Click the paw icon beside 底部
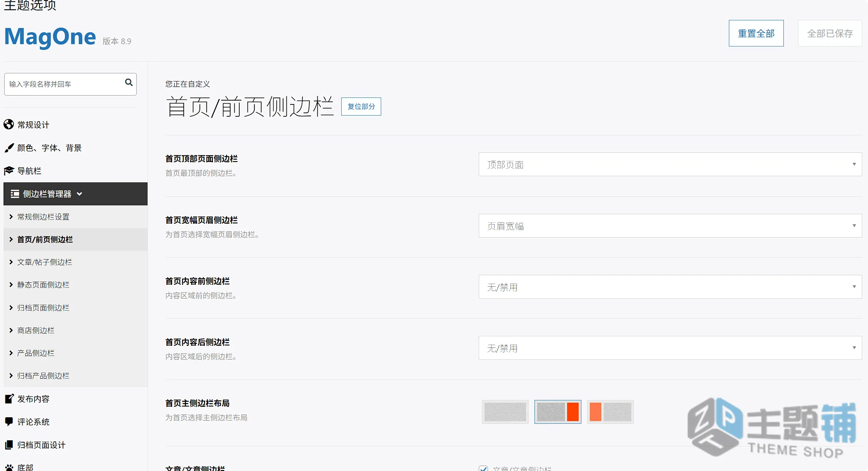This screenshot has width=868, height=471. pyautogui.click(x=9, y=467)
